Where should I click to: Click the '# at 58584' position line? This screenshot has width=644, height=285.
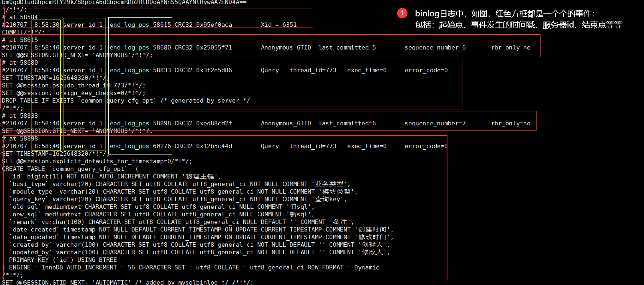click(x=20, y=17)
